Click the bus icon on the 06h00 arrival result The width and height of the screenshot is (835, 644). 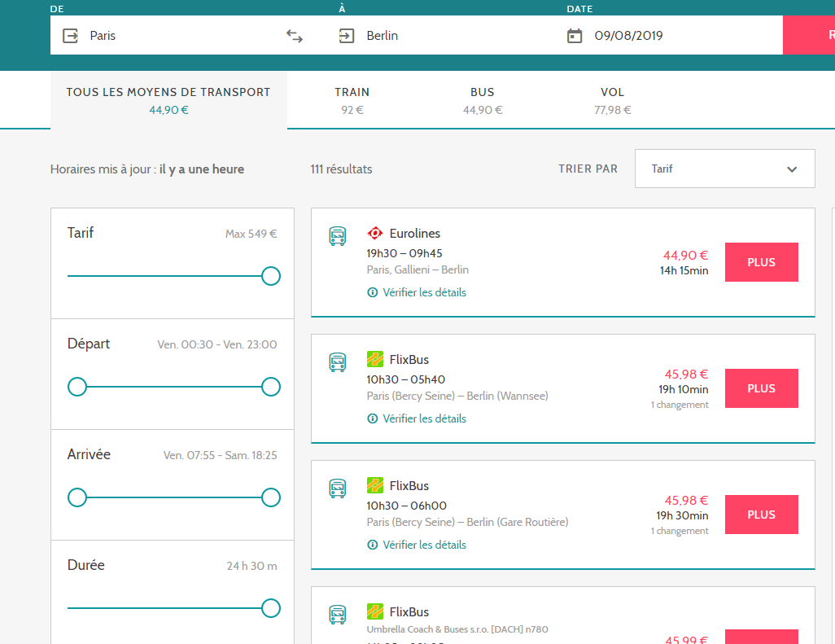coord(337,488)
